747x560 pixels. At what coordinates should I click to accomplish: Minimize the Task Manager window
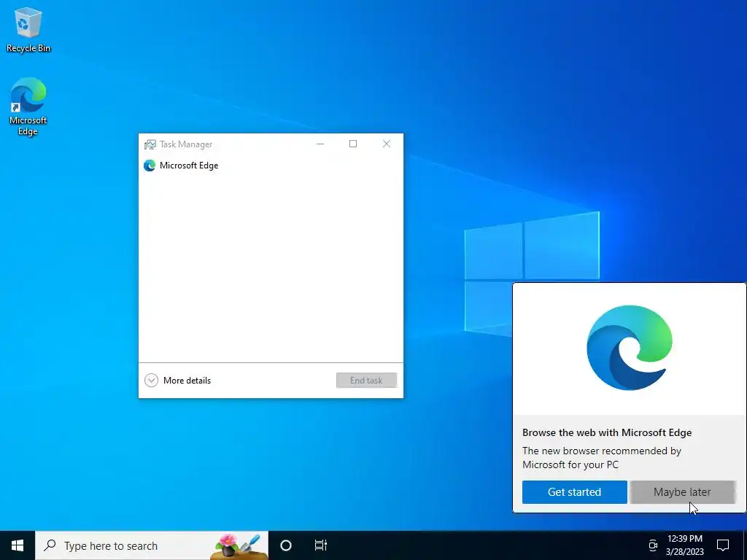[320, 144]
